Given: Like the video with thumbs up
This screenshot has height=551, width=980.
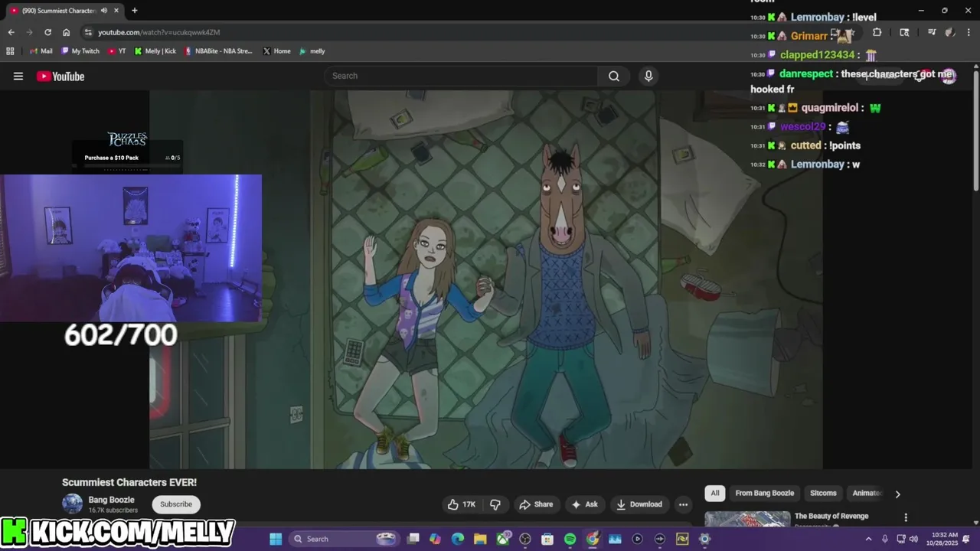Looking at the screenshot, I should 462,504.
